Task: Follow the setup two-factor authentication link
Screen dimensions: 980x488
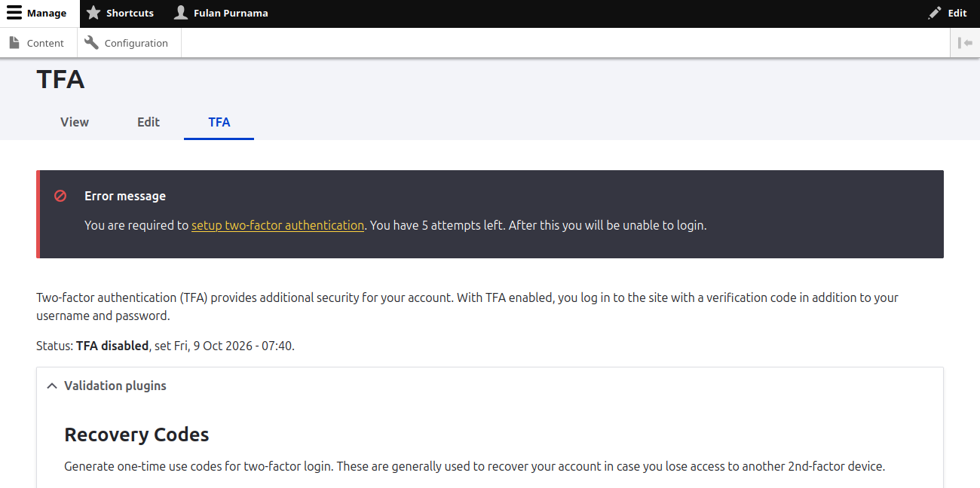Action: coord(277,225)
